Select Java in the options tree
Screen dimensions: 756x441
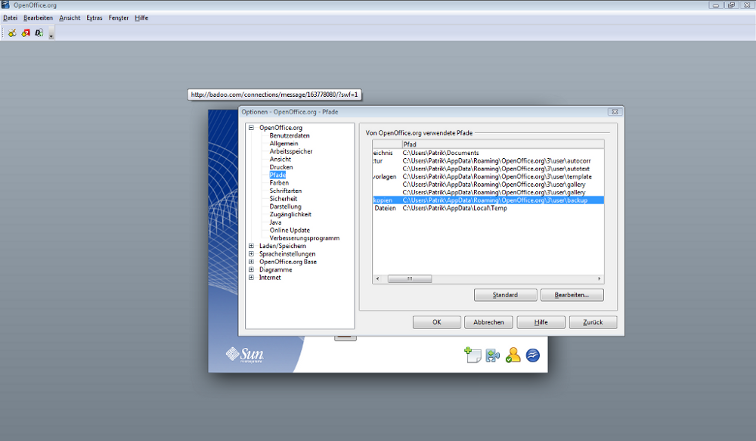(x=275, y=222)
